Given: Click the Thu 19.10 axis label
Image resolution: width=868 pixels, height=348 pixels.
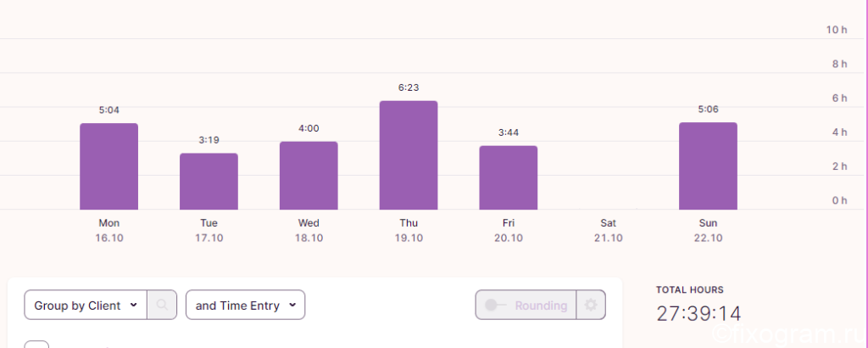Looking at the screenshot, I should coord(409,231).
